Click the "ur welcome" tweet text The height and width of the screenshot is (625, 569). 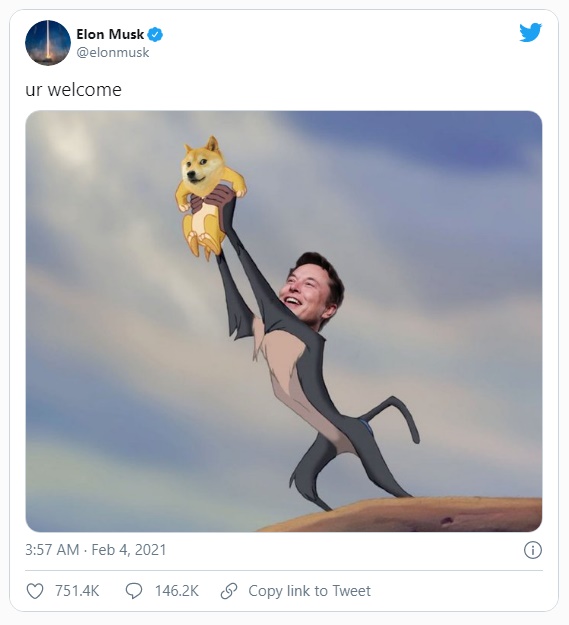73,90
